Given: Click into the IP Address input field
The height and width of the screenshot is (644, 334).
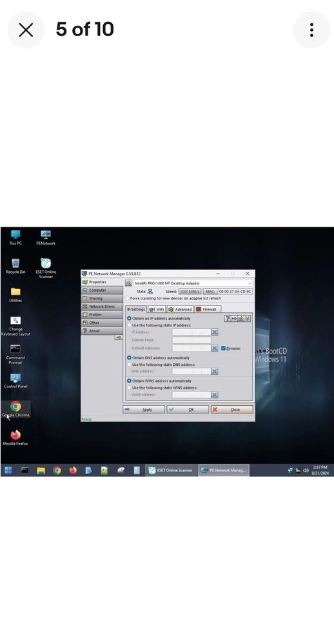Looking at the screenshot, I should coord(192,332).
